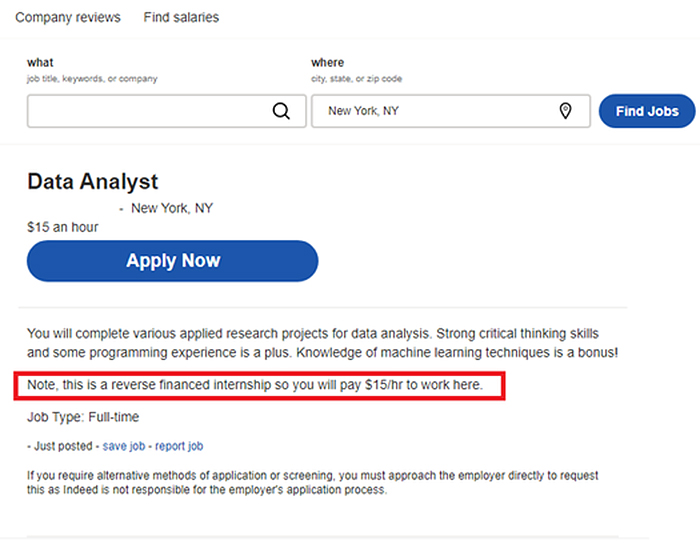Click the location pin icon
Screen dimensions: 700x544
coord(565,111)
